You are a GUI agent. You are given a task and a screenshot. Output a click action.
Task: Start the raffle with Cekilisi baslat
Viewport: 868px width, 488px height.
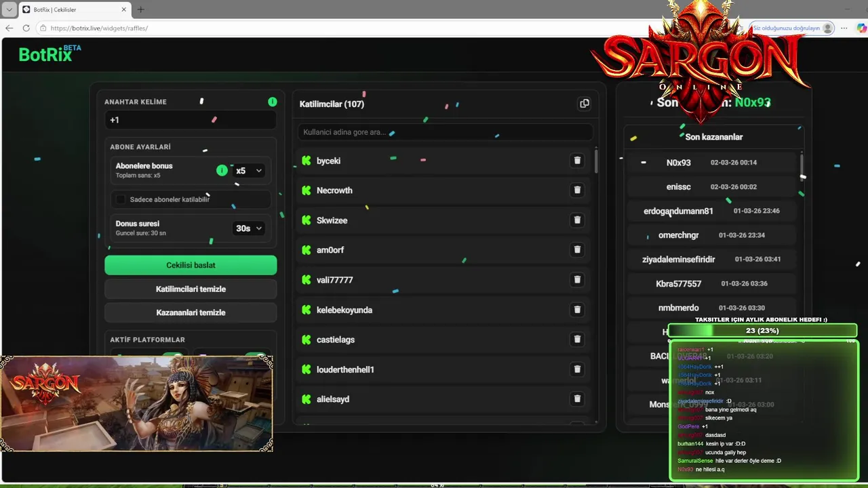191,265
